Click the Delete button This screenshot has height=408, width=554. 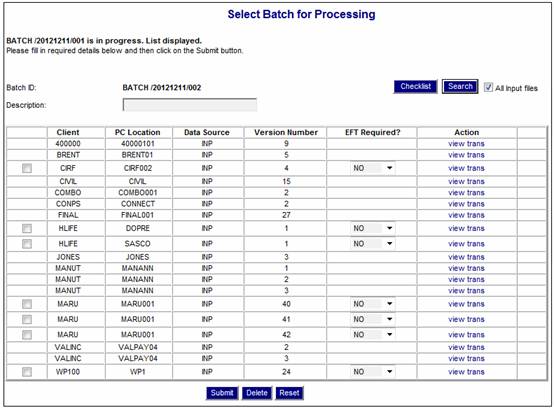[257, 393]
